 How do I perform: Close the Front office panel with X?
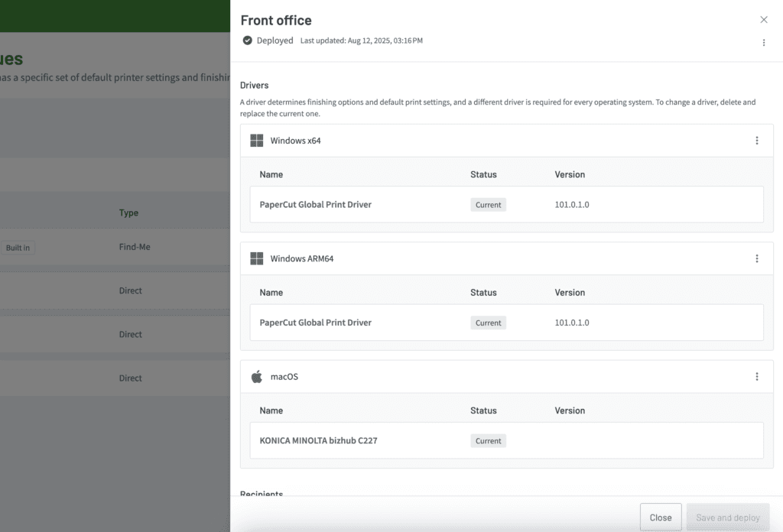763,20
